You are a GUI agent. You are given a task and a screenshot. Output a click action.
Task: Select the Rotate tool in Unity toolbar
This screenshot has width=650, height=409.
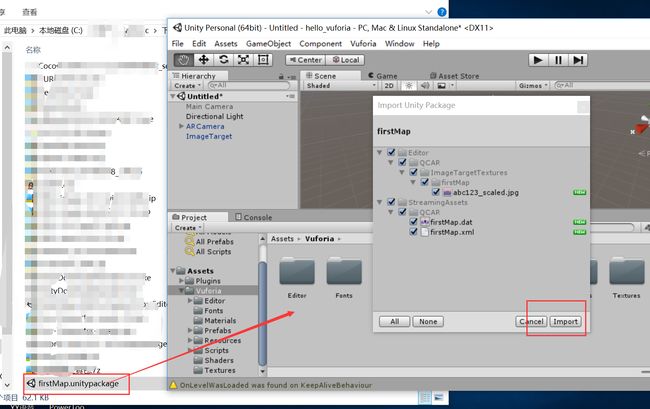tap(223, 60)
